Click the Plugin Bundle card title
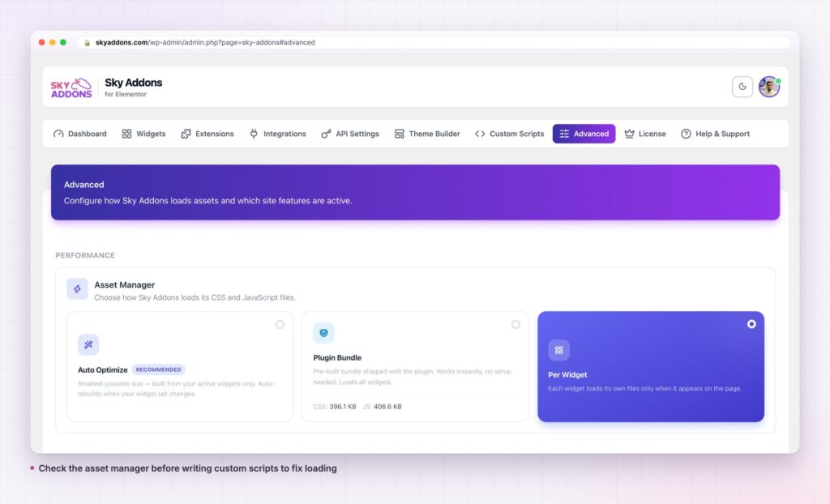 pos(337,358)
